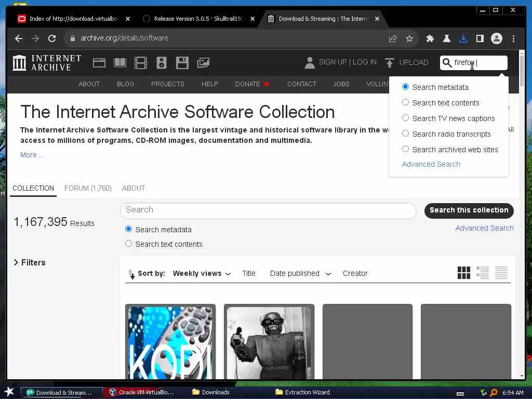This screenshot has width=532, height=399.
Task: Open the robot photo thumbnail item
Action: pyautogui.click(x=269, y=342)
